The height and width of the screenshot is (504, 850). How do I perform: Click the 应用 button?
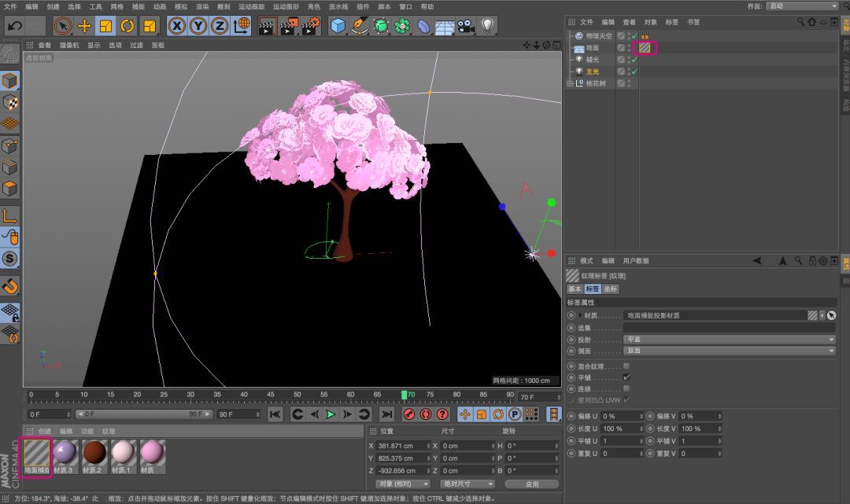click(531, 484)
